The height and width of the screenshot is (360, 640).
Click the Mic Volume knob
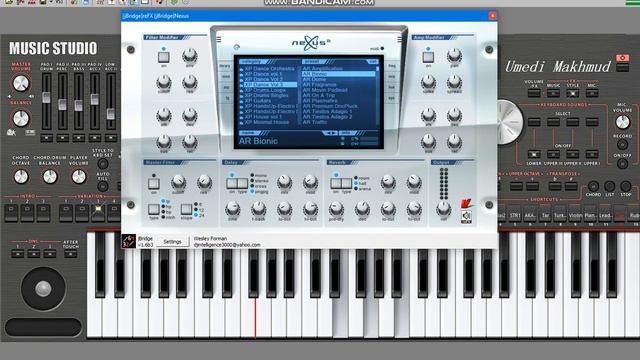click(622, 122)
